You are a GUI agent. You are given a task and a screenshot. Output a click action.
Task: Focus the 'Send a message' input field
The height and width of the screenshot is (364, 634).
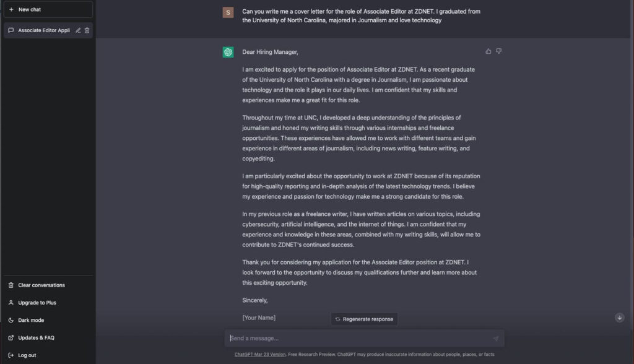359,338
